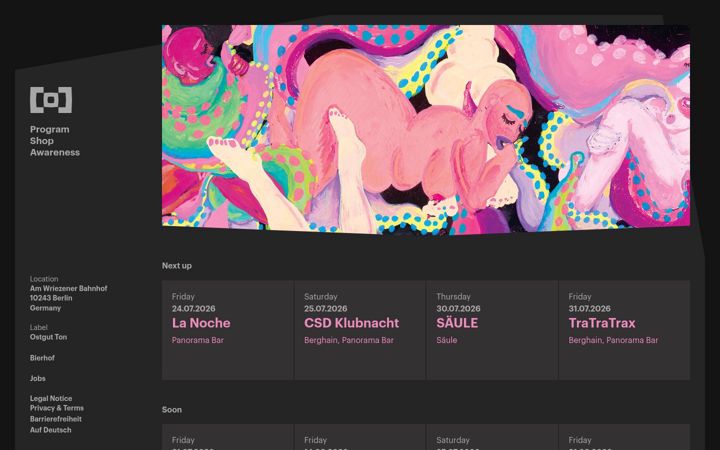This screenshot has width=720, height=450.
Task: Click the date 25.07.2026
Action: (326, 309)
